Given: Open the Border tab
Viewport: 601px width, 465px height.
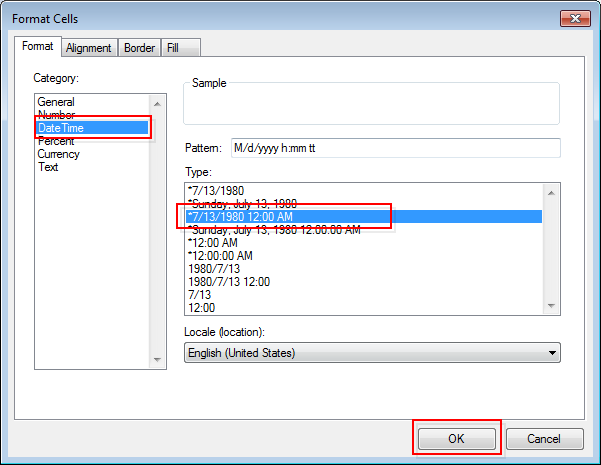Looking at the screenshot, I should coord(138,47).
